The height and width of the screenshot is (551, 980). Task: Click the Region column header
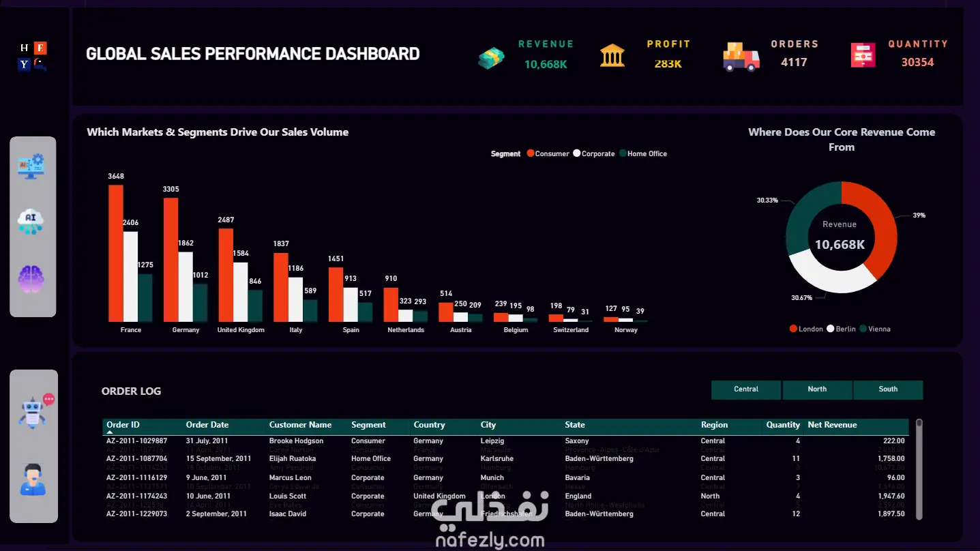point(714,425)
